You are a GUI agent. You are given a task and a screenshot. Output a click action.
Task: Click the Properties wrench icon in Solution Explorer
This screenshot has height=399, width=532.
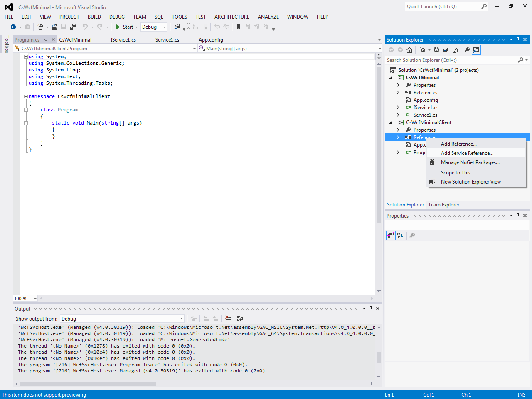click(x=466, y=49)
